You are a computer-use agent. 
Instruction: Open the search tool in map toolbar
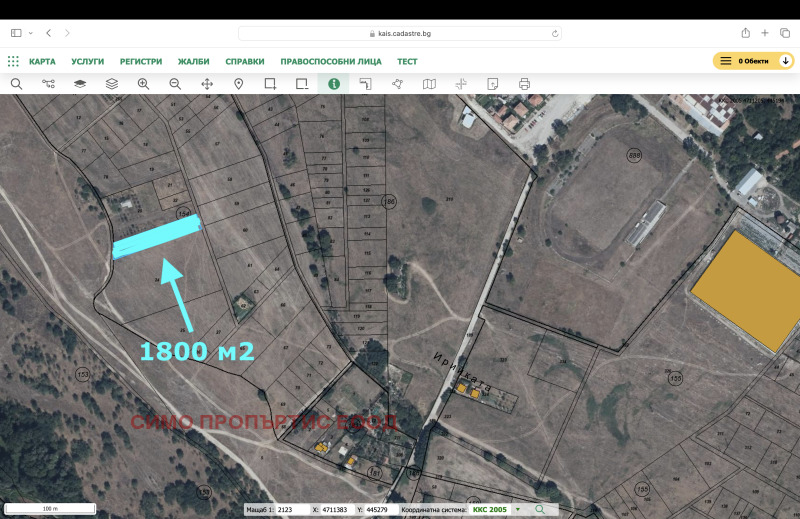tap(16, 84)
